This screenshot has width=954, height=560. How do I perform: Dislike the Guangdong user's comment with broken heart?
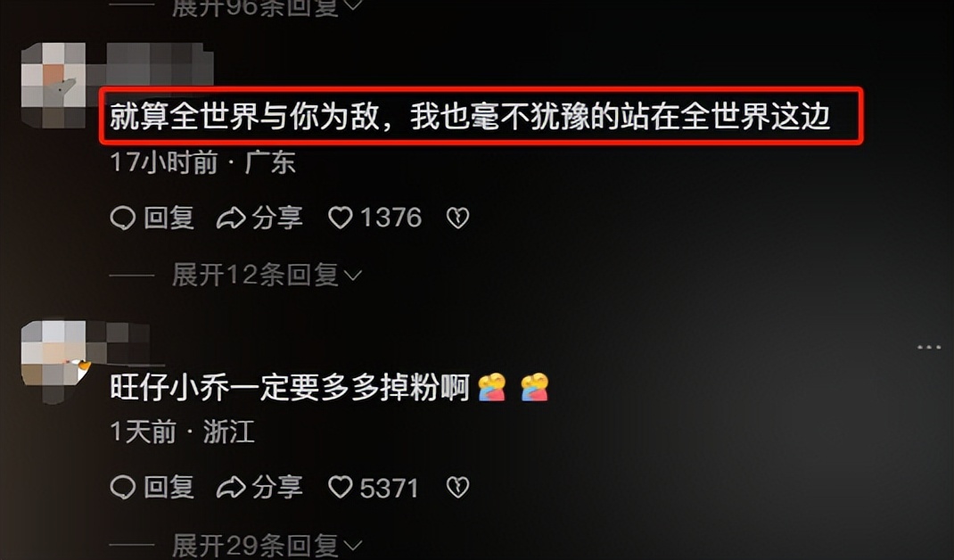tap(457, 218)
